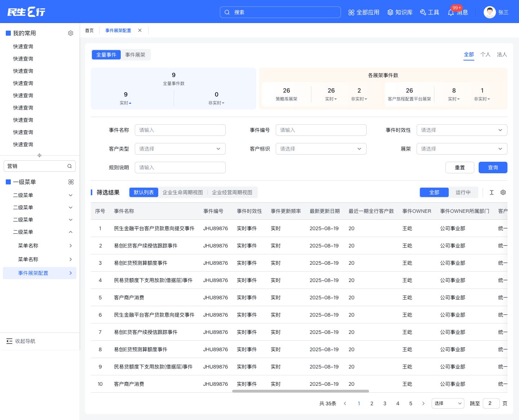This screenshot has width=519, height=420.
Task: Click the 收起导航 collapse navigation icon
Action: click(9, 341)
